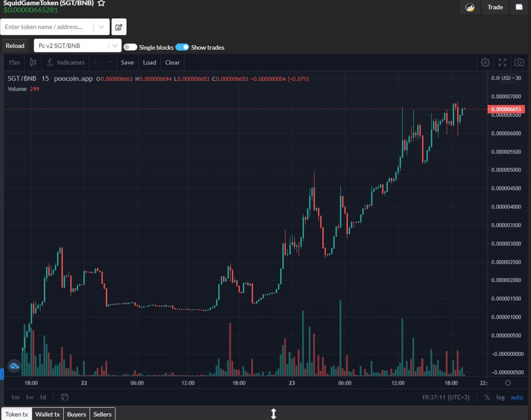Click the edit icon beside token search
This screenshot has width=531, height=420.
pyautogui.click(x=119, y=27)
